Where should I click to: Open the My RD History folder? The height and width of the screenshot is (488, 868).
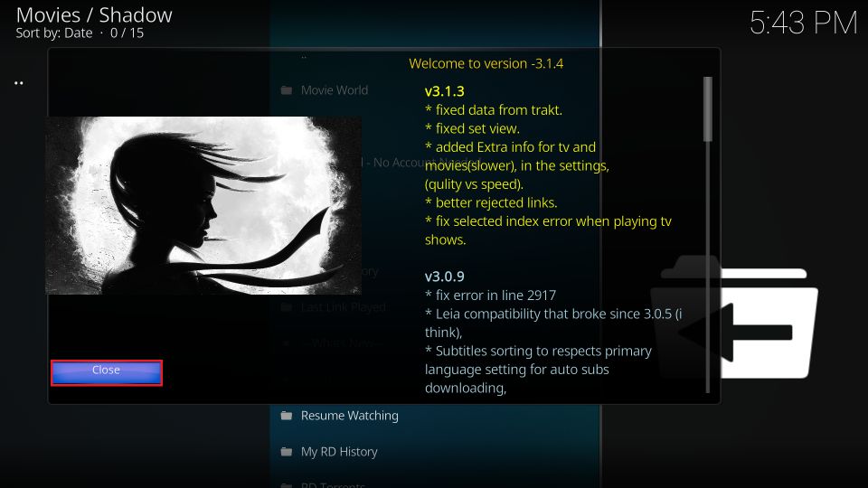pyautogui.click(x=339, y=452)
